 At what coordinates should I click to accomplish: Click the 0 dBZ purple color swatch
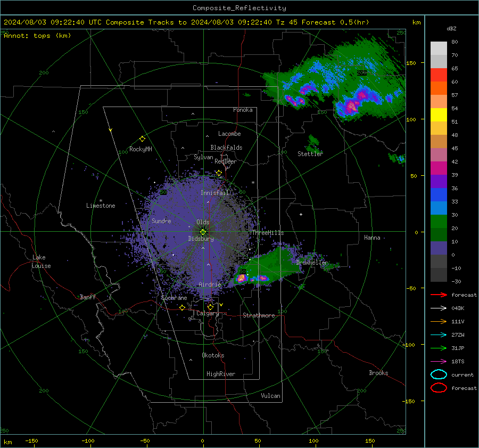pos(439,248)
